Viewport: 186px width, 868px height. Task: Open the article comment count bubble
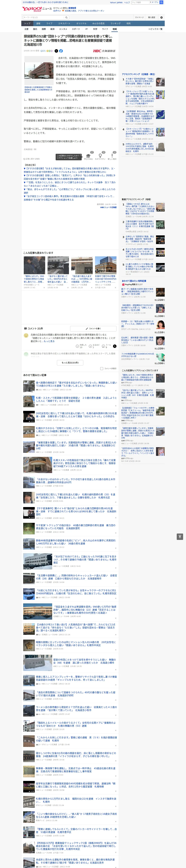(x=43, y=51)
